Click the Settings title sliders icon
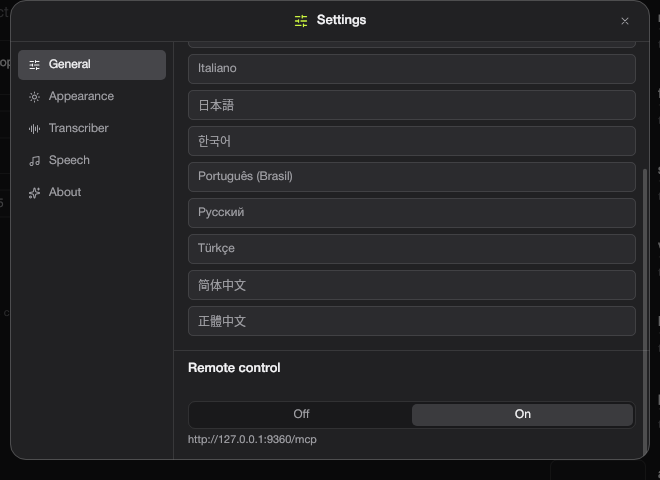 click(301, 21)
